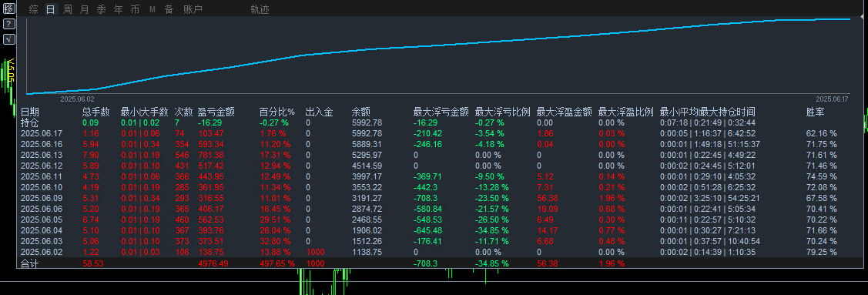Viewport: 868px width, 295px height.
Task: Open the 账户 account tab
Action: tap(193, 9)
